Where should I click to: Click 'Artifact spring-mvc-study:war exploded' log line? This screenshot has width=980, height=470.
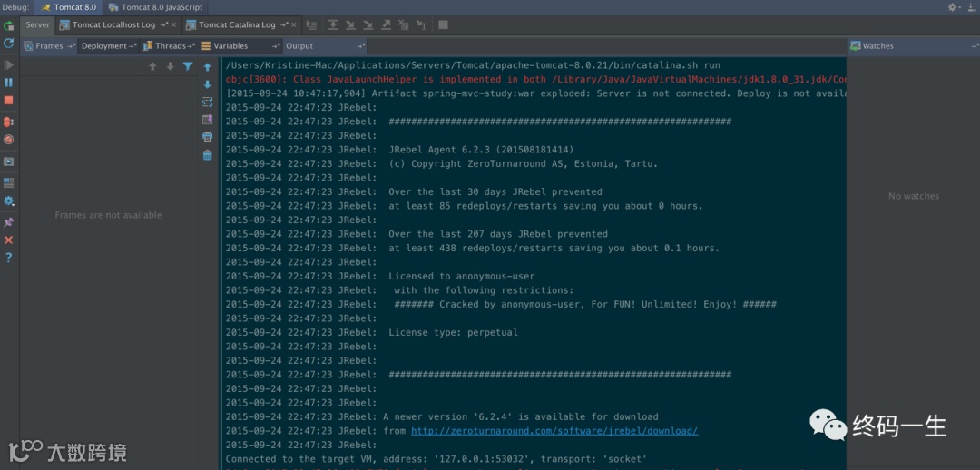pos(536,93)
